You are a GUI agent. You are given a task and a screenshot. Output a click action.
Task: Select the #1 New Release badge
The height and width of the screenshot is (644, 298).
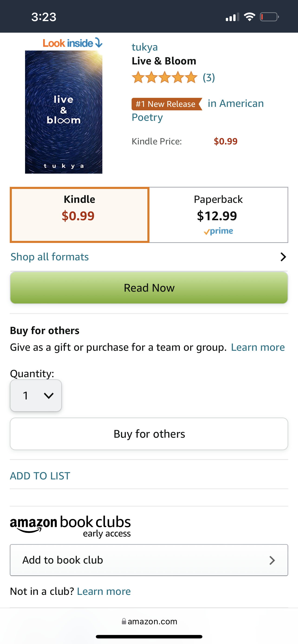(x=166, y=104)
